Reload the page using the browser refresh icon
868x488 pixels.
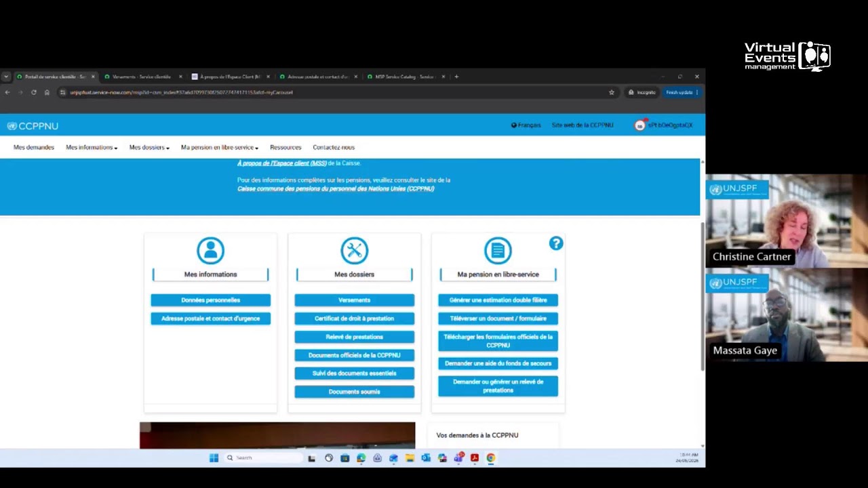click(33, 92)
